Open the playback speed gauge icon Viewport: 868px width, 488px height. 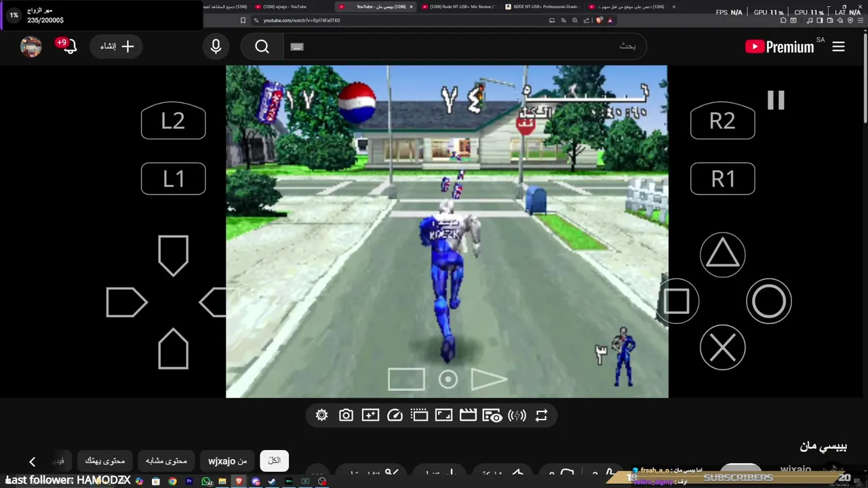point(395,415)
